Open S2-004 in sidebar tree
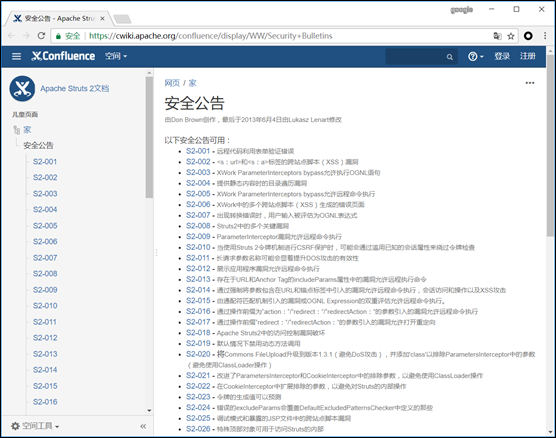556x438 pixels. click(x=45, y=210)
